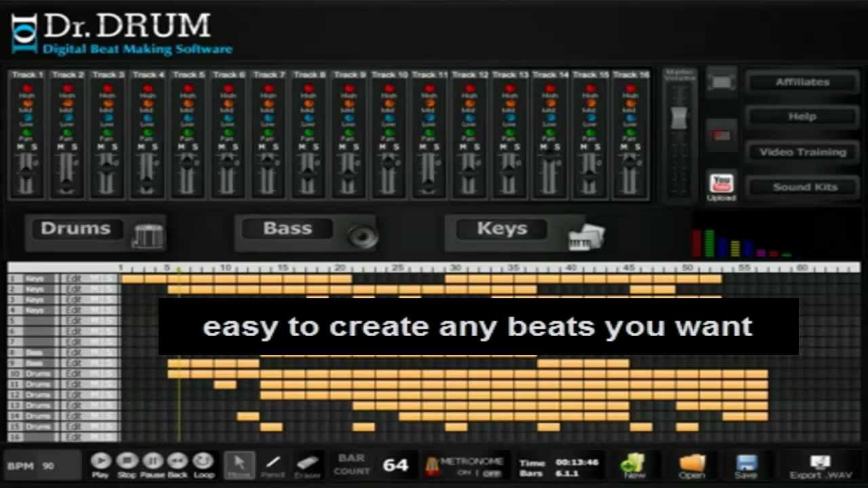Click Track 3 blue Low knob
This screenshot has width=868, height=488.
tap(107, 117)
